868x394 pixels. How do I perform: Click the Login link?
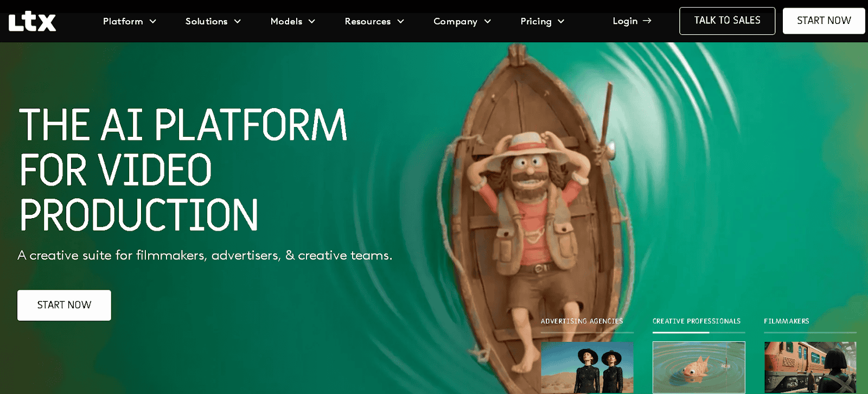click(x=625, y=21)
